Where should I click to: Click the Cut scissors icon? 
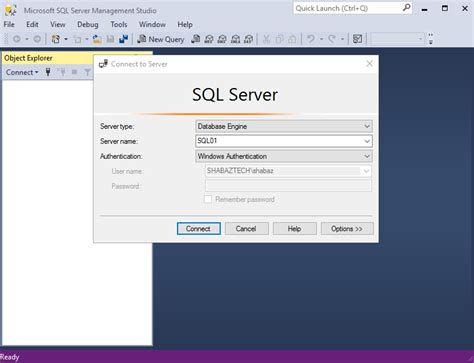pos(266,39)
